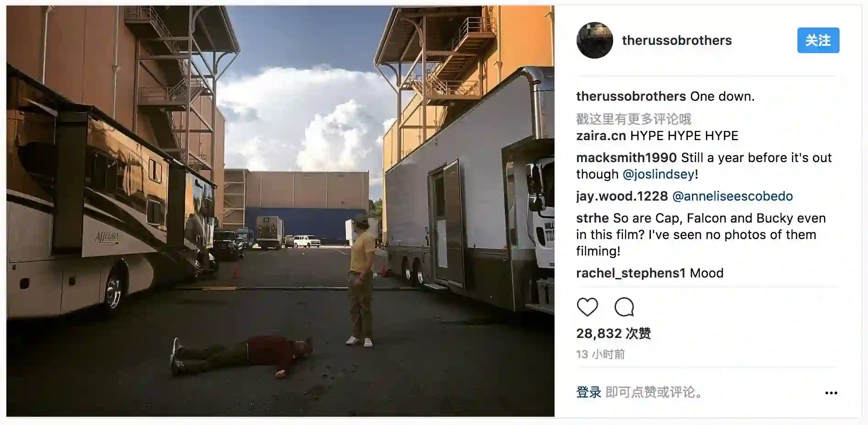
Task: Open the 13 小时前 timestamp permalink
Action: [x=600, y=354]
